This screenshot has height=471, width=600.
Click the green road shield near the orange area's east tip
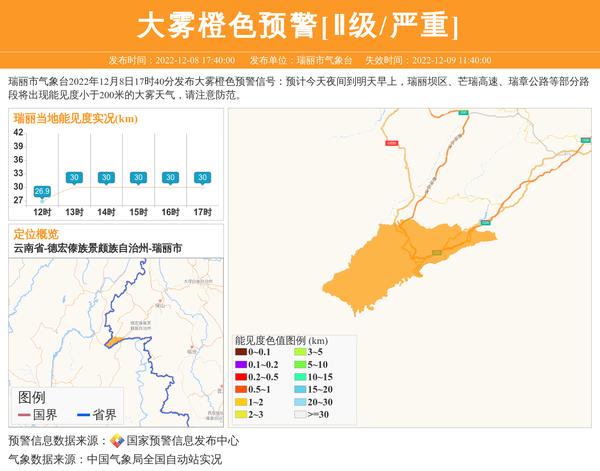point(485,223)
